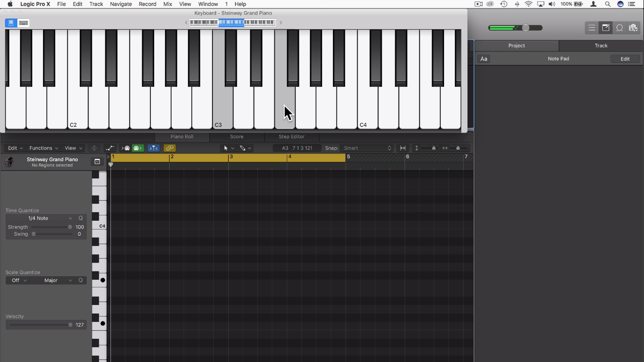Open the Navigate menu

pyautogui.click(x=121, y=4)
